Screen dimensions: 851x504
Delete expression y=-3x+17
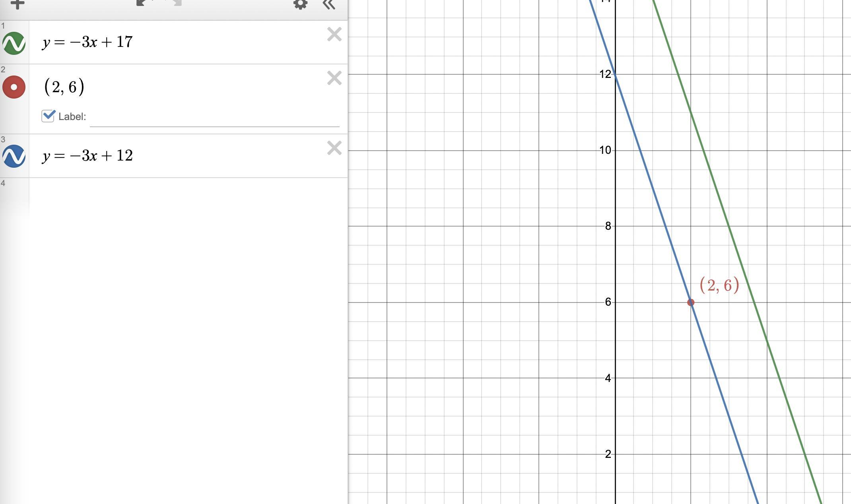334,35
